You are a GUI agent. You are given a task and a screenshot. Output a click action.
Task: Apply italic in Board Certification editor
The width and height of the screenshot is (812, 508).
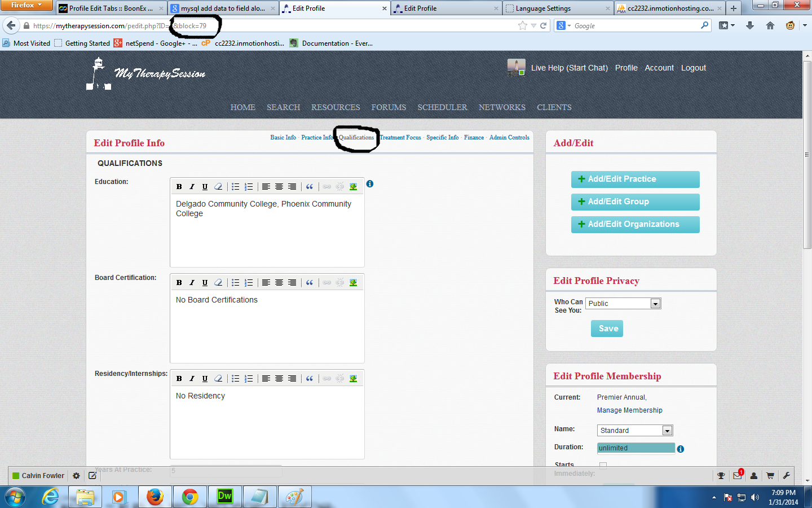192,283
